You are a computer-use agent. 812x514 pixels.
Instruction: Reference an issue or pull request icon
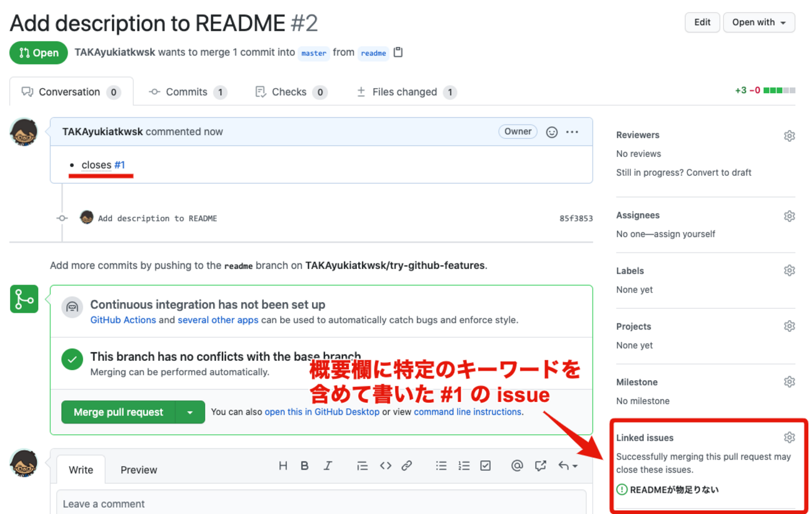[x=541, y=466]
